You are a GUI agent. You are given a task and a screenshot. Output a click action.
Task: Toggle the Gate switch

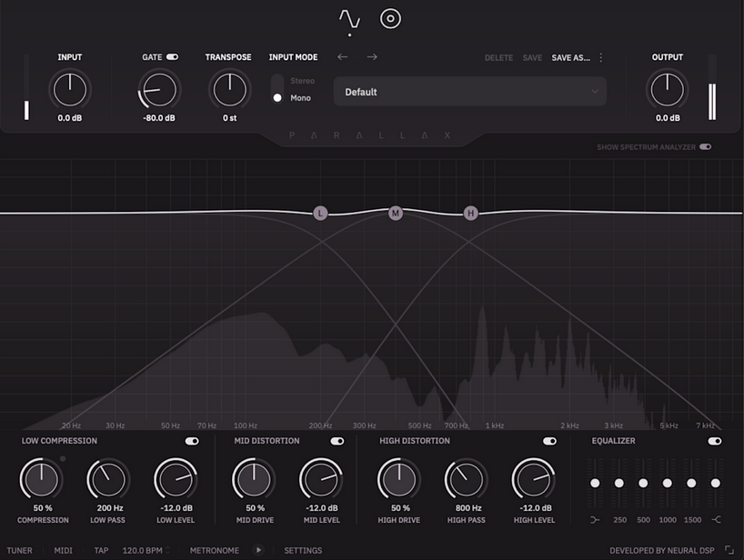pos(172,57)
